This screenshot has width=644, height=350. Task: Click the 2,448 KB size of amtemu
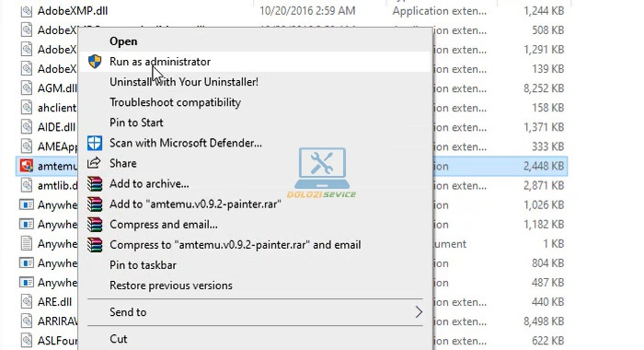tap(544, 166)
